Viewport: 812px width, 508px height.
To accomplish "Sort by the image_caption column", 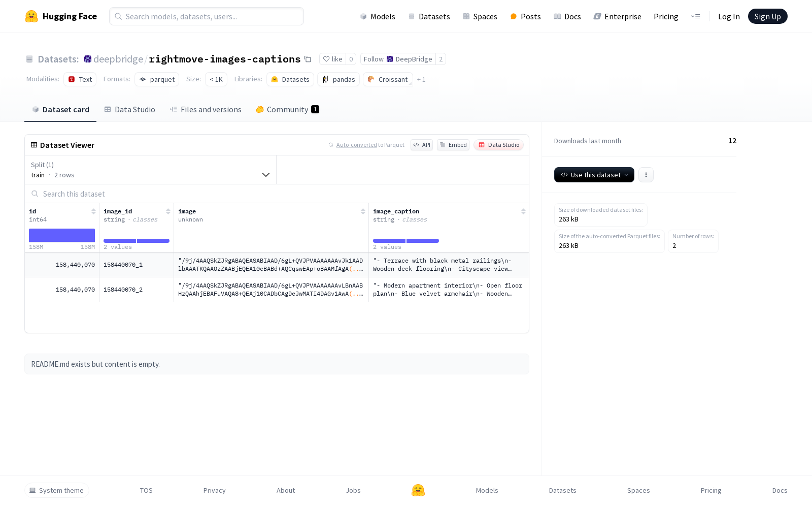I will point(523,211).
